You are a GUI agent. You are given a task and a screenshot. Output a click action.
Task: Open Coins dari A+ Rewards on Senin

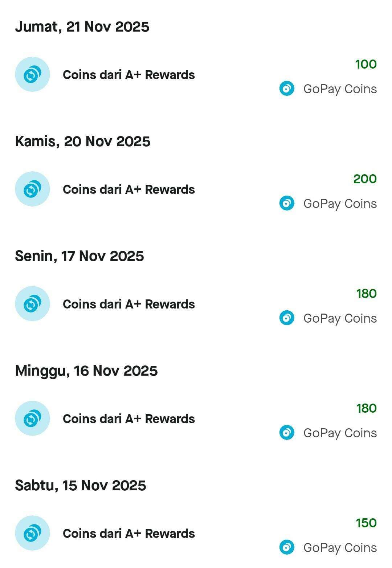coord(129,304)
